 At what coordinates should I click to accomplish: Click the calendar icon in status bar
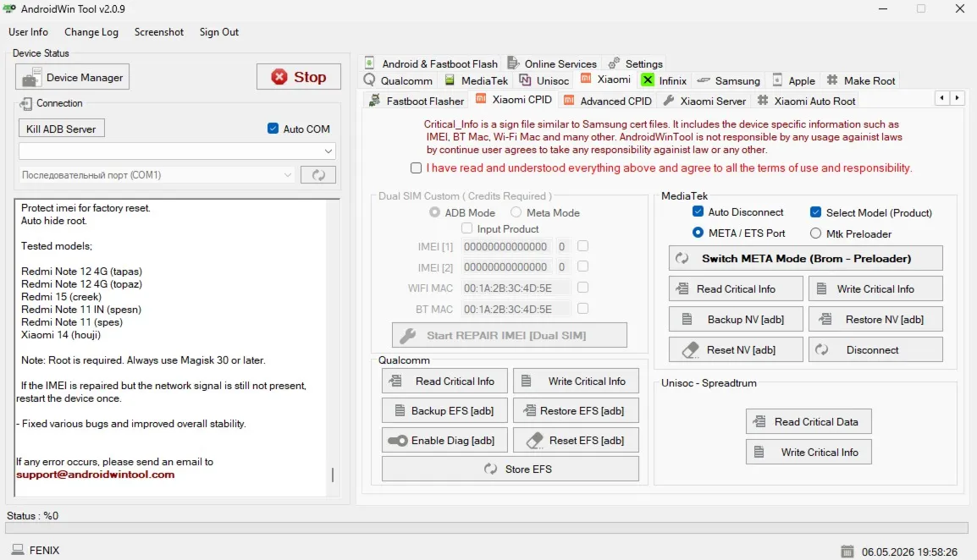pyautogui.click(x=847, y=552)
